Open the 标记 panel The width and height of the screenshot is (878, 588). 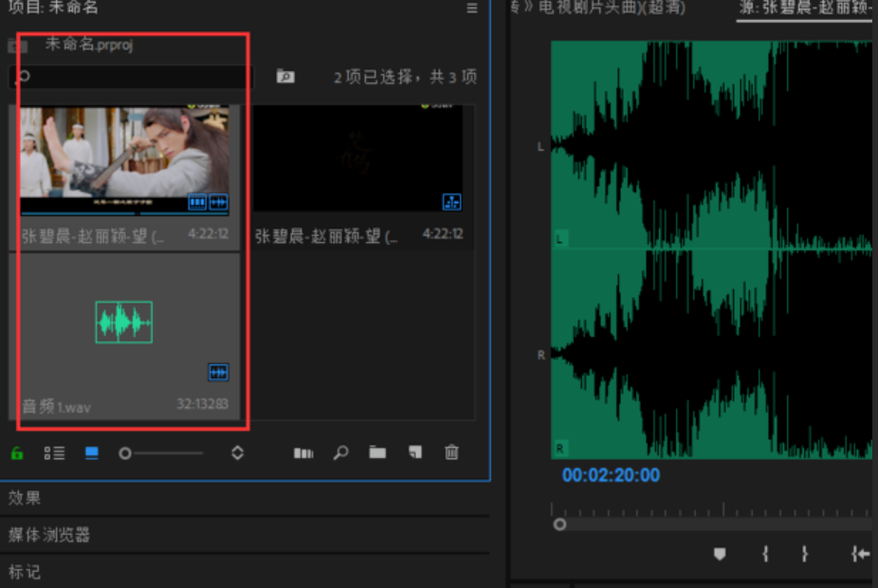point(26,572)
